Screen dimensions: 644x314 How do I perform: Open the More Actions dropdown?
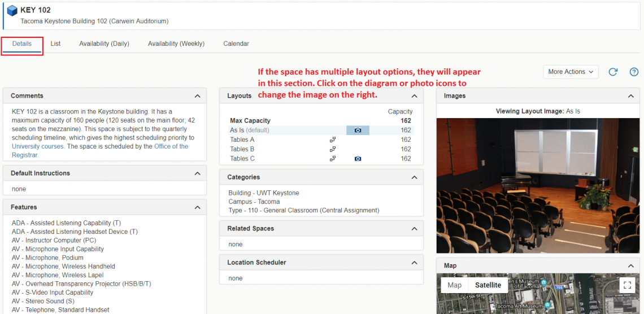point(571,72)
